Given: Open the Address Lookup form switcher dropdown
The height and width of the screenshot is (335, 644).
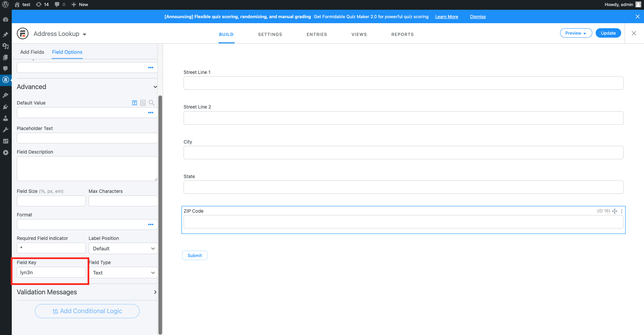Looking at the screenshot, I should (x=85, y=34).
